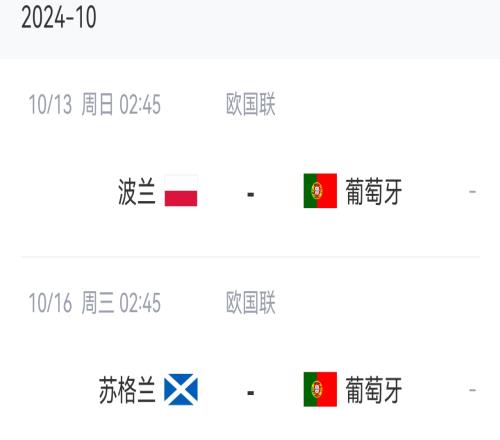Image resolution: width=500 pixels, height=440 pixels.
Task: Click the score dash between 波兰 and 葡萄牙
Action: click(251, 194)
